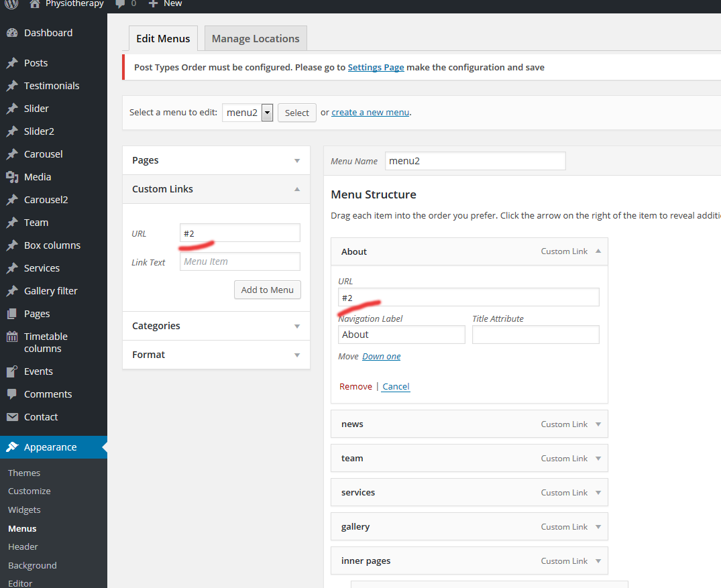
Task: Expand the Categories panel
Action: tap(297, 327)
